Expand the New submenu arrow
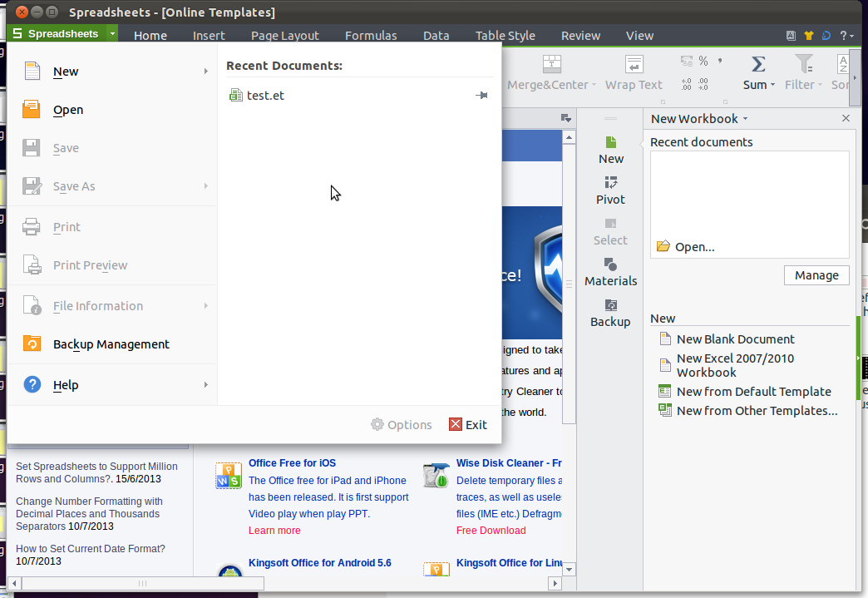868x598 pixels. pos(205,71)
